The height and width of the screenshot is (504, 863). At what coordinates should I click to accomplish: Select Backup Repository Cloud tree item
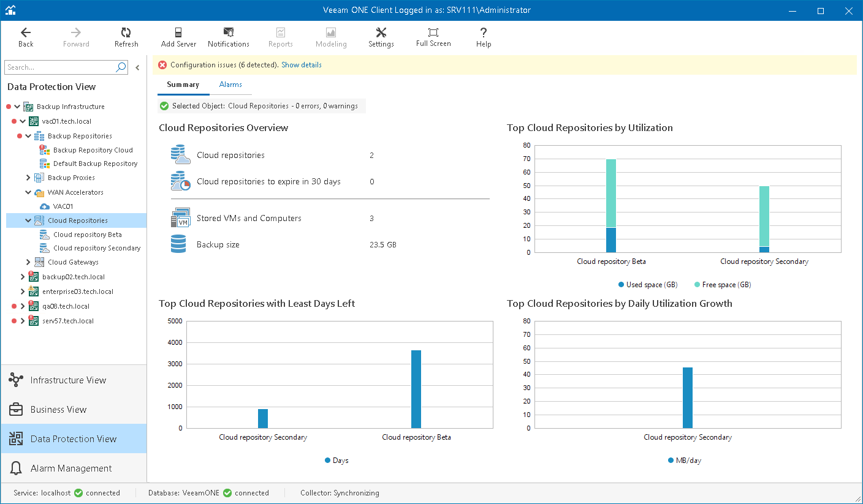[x=93, y=150]
